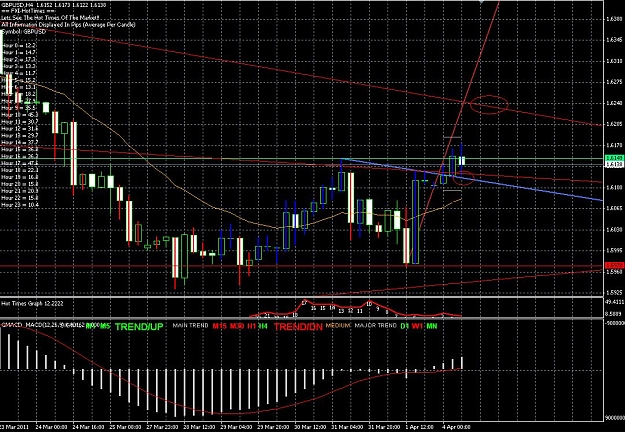Select the 'Hour 13' pips row
625x433 pixels.
[20, 136]
